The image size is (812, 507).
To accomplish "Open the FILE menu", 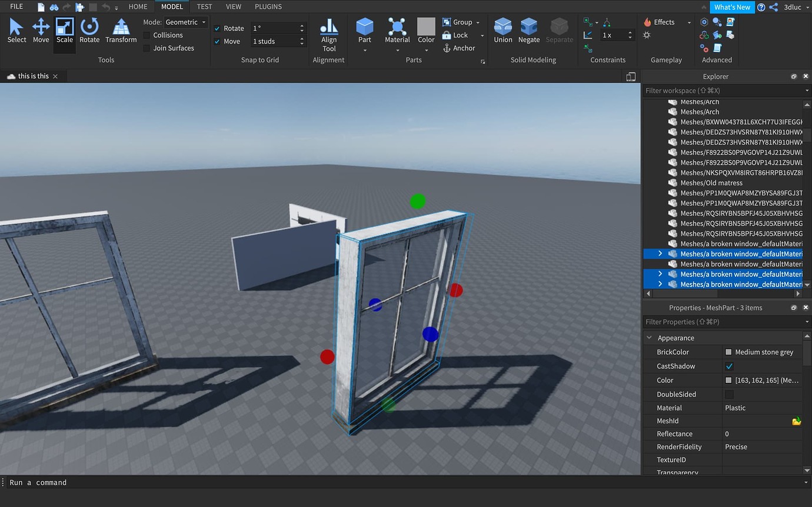I will (15, 6).
